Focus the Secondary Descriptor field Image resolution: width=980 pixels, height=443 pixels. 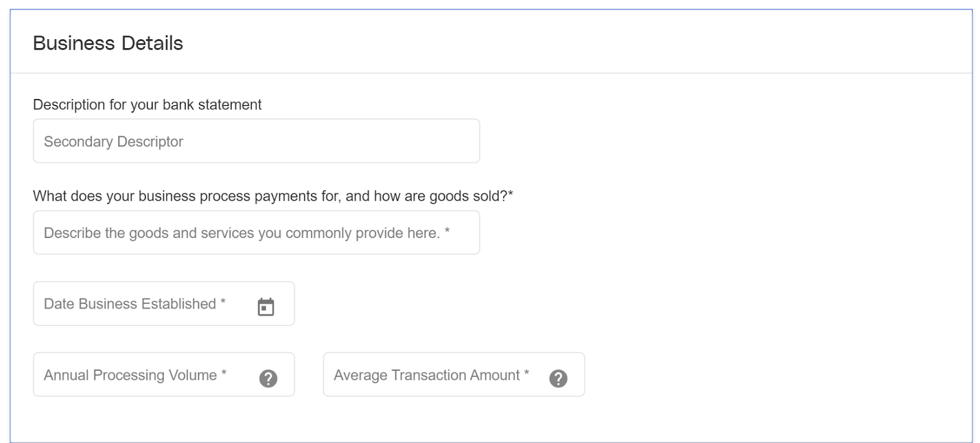click(256, 141)
